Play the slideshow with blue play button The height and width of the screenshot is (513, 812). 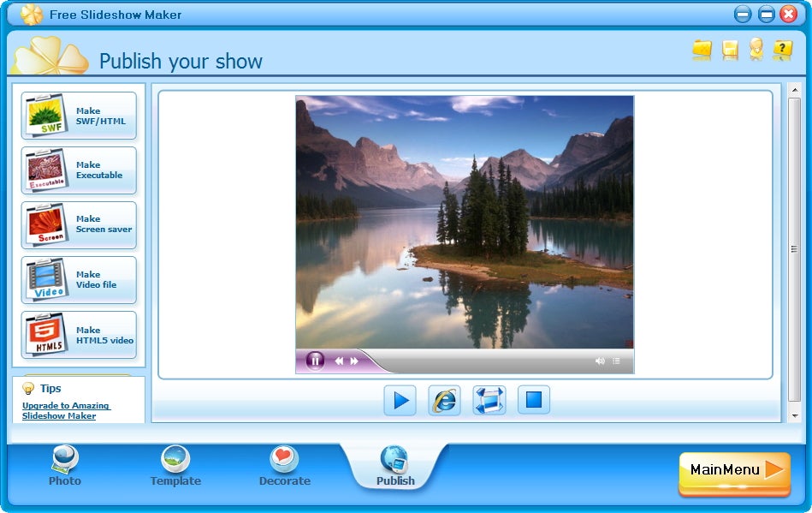tap(400, 400)
